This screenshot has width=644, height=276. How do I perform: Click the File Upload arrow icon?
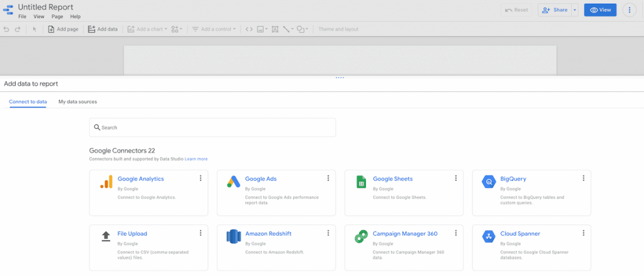(x=106, y=236)
